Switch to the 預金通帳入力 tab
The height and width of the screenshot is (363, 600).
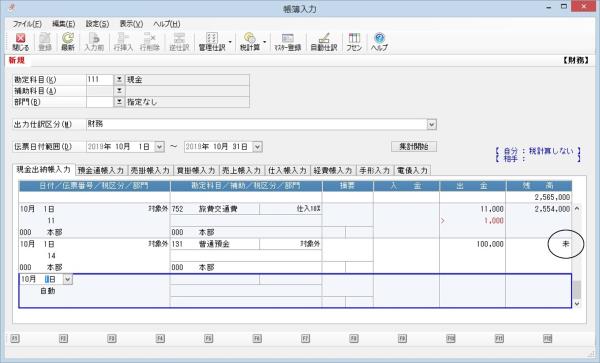coord(101,171)
